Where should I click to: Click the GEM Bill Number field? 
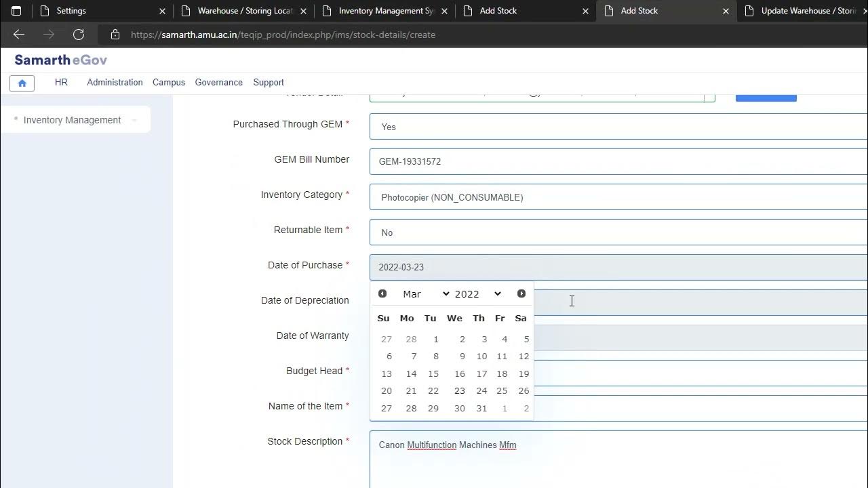tap(617, 161)
